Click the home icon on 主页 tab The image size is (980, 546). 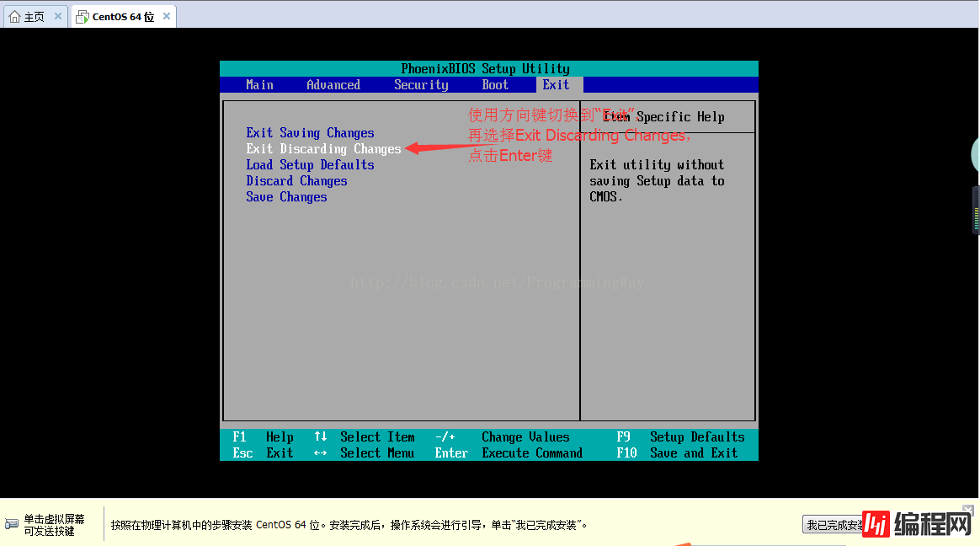(x=14, y=17)
